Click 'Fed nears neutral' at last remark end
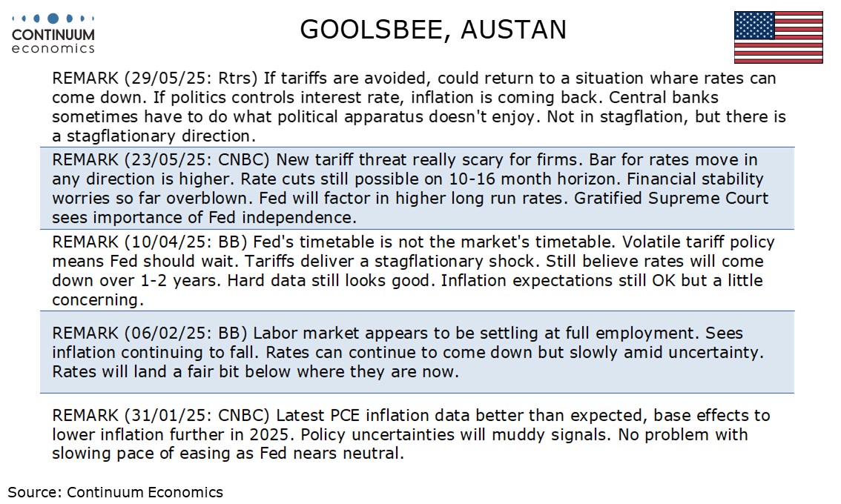The height and width of the screenshot is (504, 841). coord(332,454)
